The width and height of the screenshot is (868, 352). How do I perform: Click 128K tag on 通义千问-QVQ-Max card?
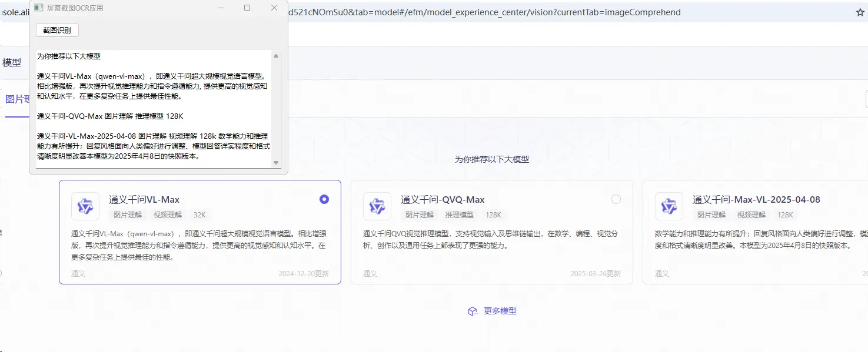[x=493, y=215]
